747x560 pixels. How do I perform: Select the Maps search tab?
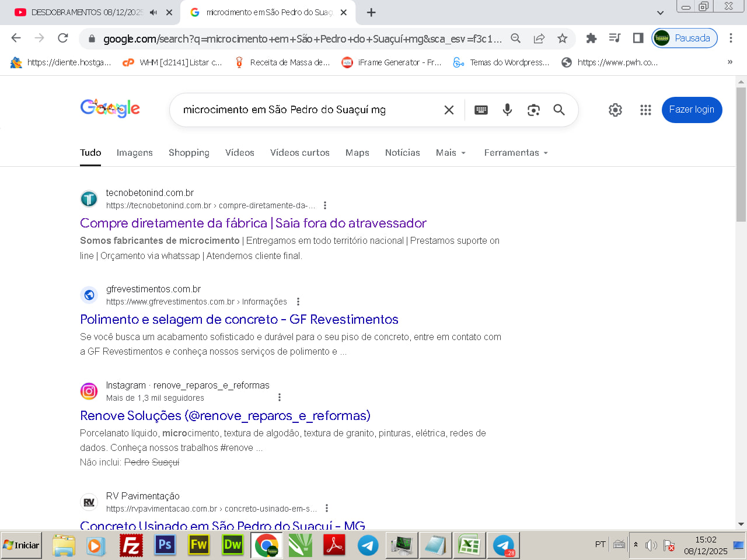pos(357,153)
